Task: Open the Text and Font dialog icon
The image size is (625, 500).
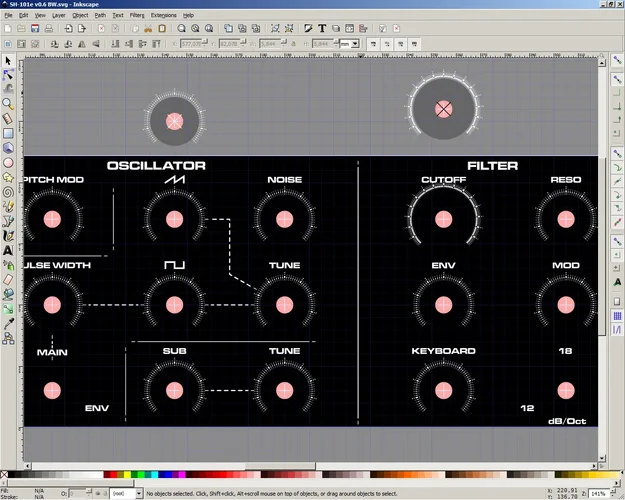Action: click(322, 29)
